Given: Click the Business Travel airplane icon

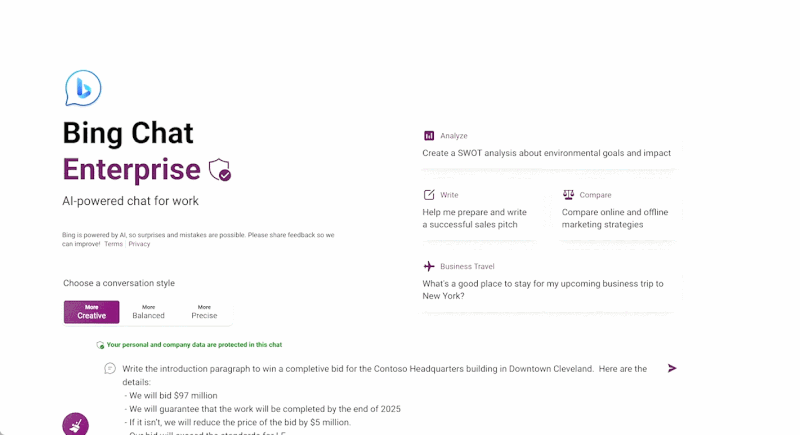Looking at the screenshot, I should pos(429,266).
